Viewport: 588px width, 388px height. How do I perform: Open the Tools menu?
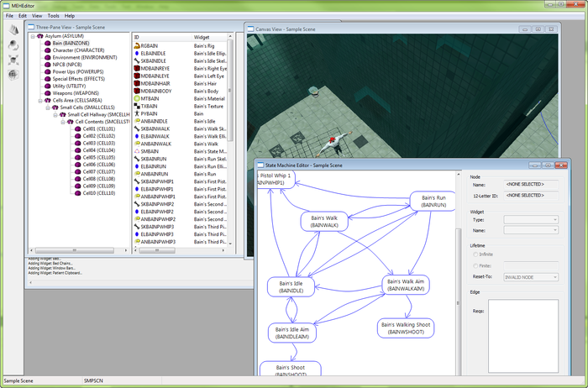[x=53, y=16]
